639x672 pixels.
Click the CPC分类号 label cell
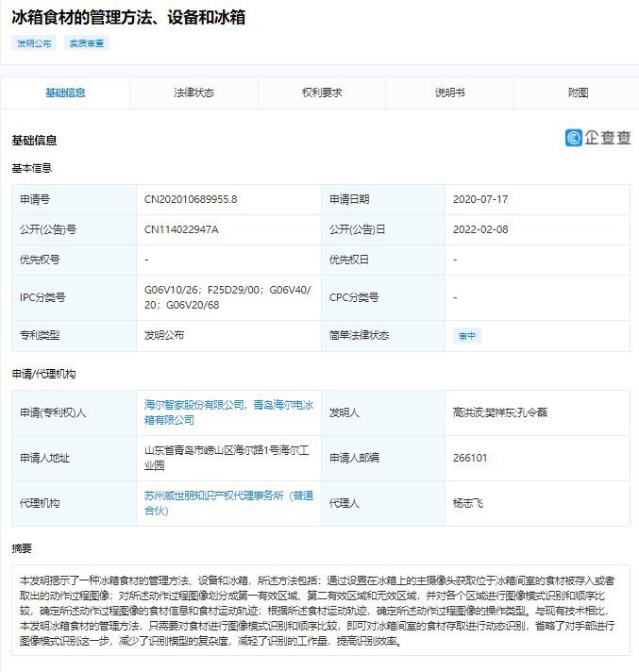tap(383, 297)
